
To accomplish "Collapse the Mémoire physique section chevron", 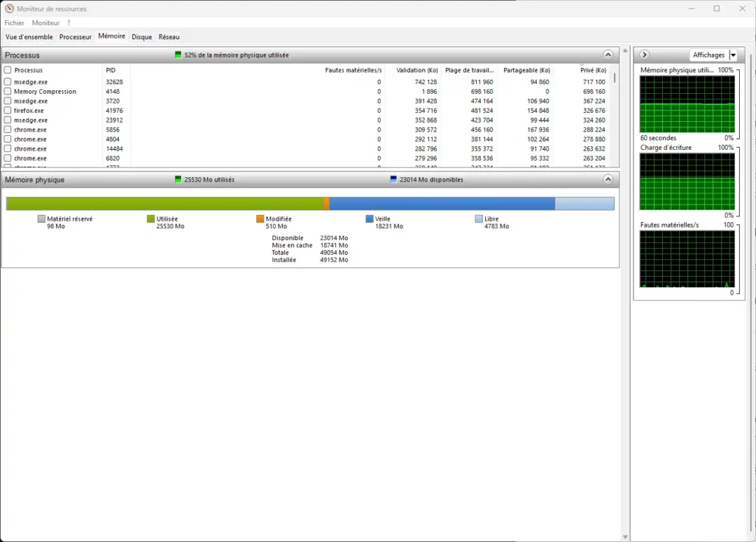I will (x=608, y=179).
